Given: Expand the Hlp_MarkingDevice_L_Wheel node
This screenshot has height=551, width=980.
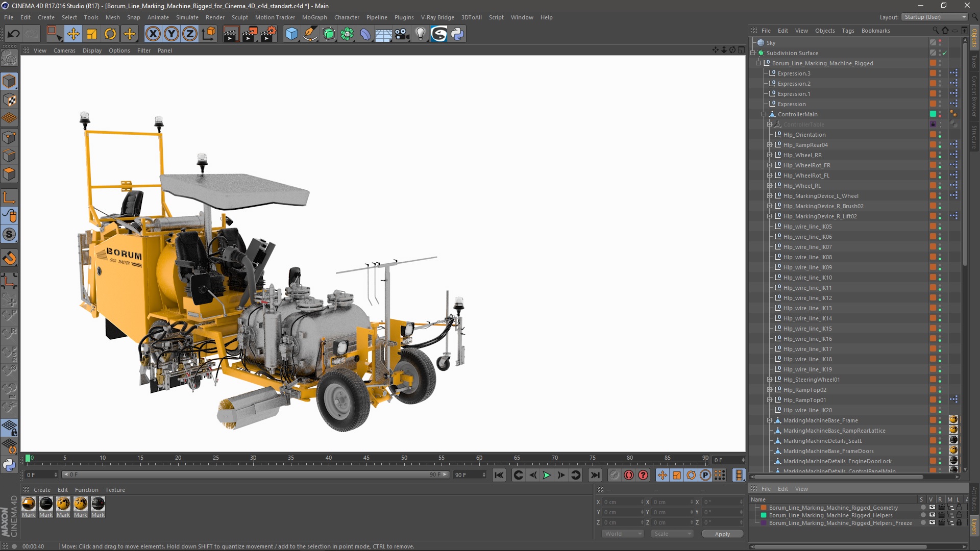Looking at the screenshot, I should click(770, 196).
